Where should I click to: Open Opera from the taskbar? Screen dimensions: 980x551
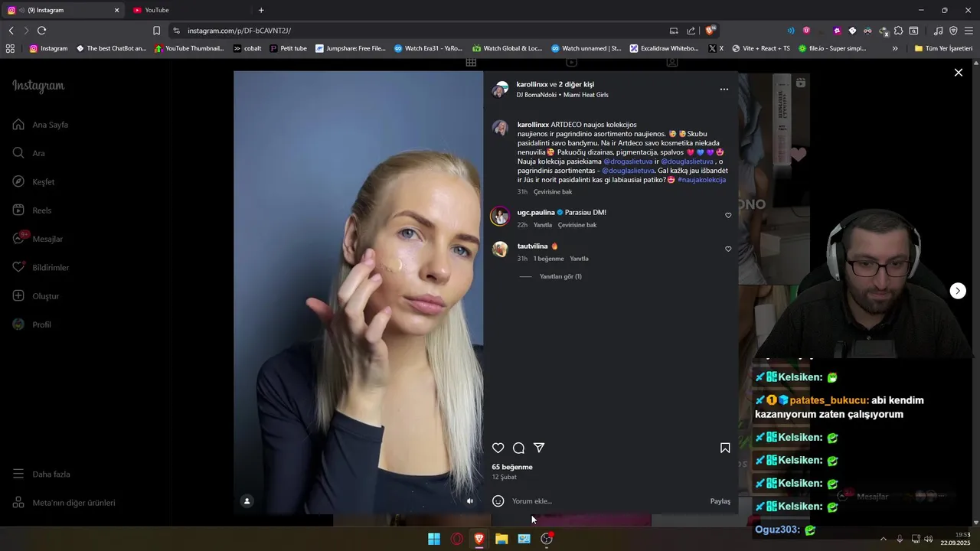point(457,539)
